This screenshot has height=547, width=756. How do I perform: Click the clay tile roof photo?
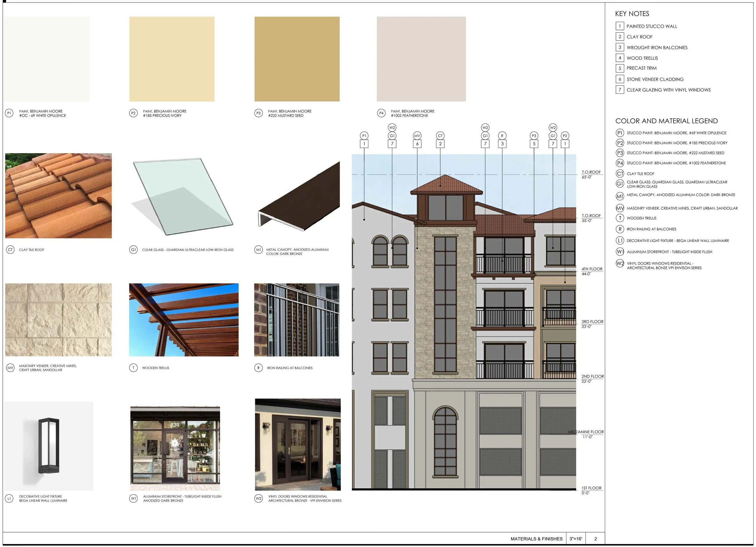pyautogui.click(x=58, y=195)
